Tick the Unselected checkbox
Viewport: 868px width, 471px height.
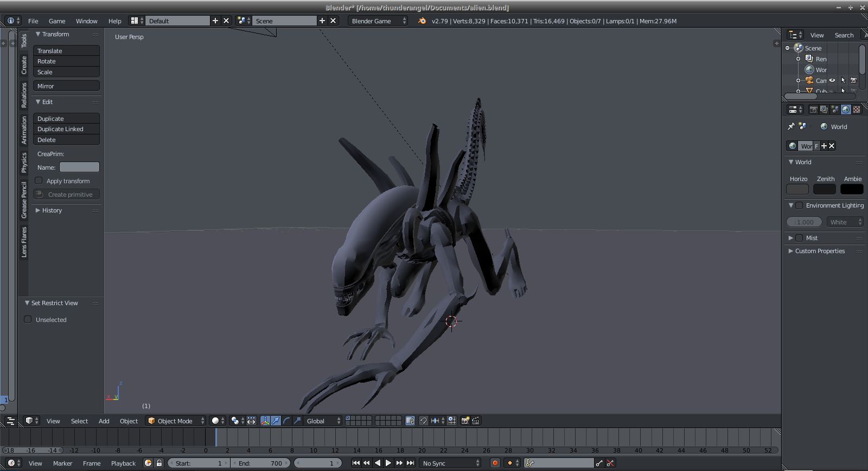coord(28,319)
